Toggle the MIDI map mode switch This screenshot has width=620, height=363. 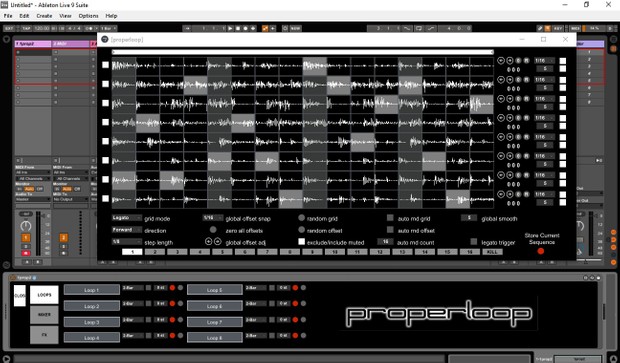[x=575, y=28]
